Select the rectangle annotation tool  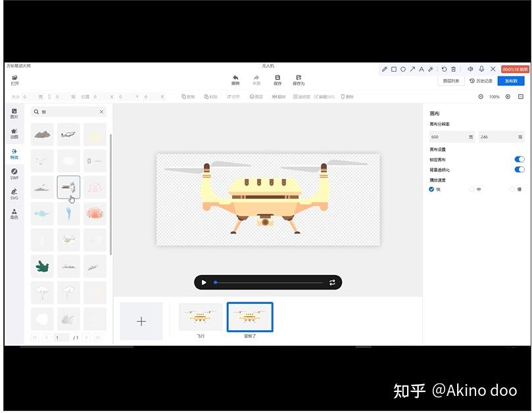tap(394, 69)
